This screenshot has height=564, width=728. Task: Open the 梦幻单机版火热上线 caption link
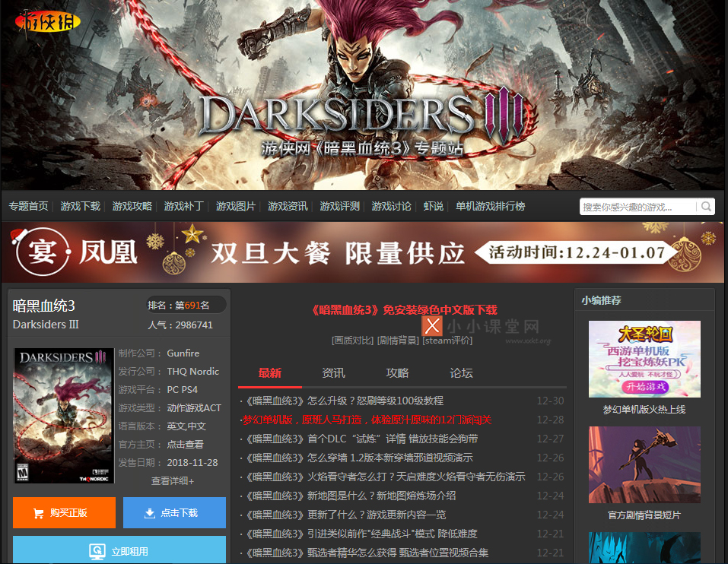(644, 410)
